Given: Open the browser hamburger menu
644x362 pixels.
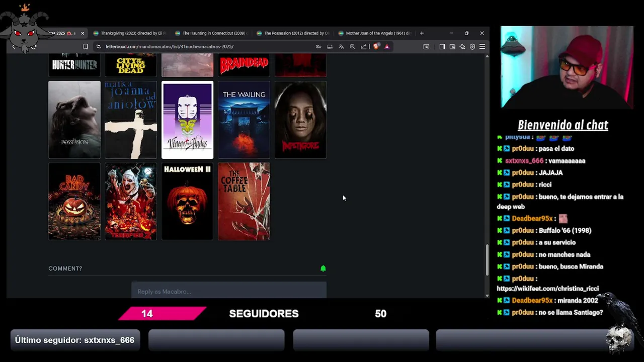Looking at the screenshot, I should pos(482,47).
